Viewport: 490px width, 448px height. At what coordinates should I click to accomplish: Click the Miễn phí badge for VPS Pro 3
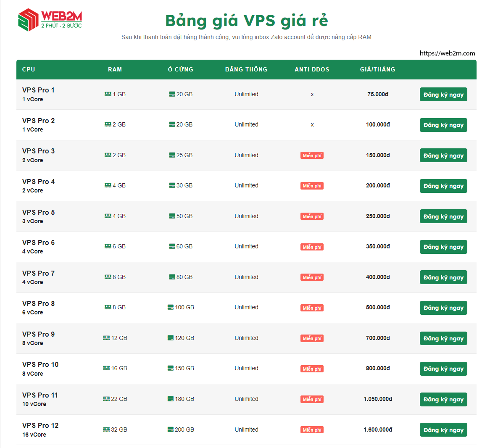[x=312, y=155]
